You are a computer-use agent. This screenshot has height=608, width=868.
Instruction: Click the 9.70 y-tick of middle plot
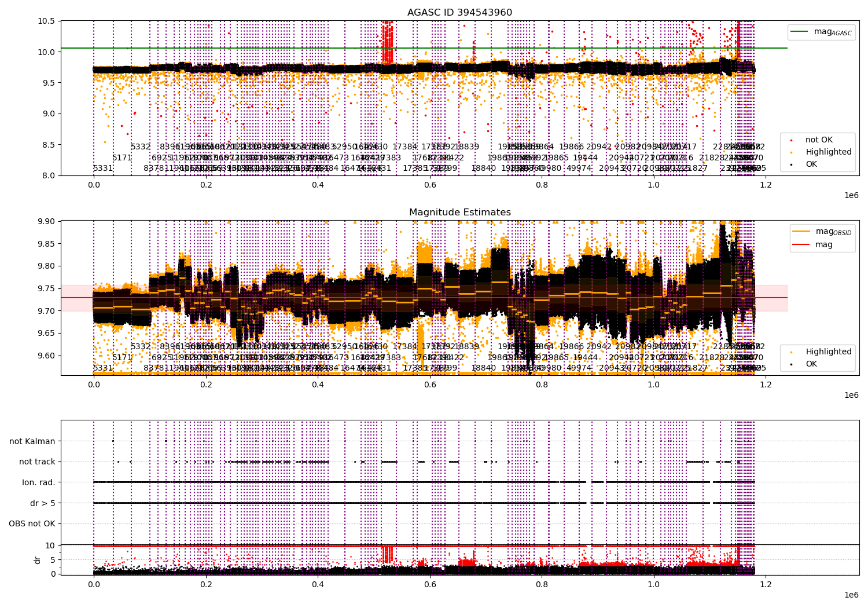tap(46, 311)
